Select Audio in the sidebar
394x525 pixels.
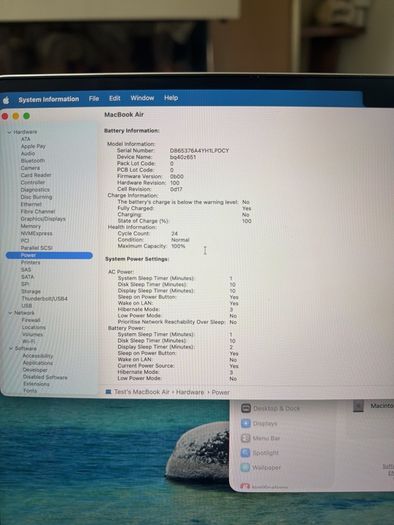[28, 153]
